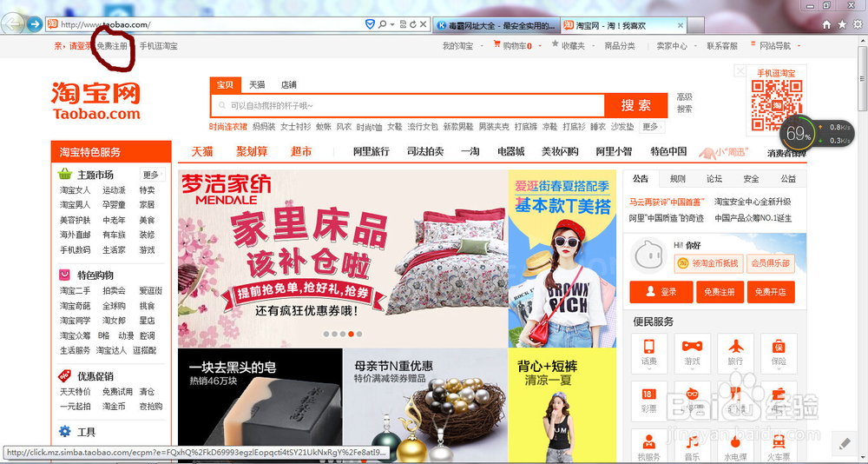Click the browser home icon
Image resolution: width=868 pixels, height=464 pixels.
tap(826, 25)
